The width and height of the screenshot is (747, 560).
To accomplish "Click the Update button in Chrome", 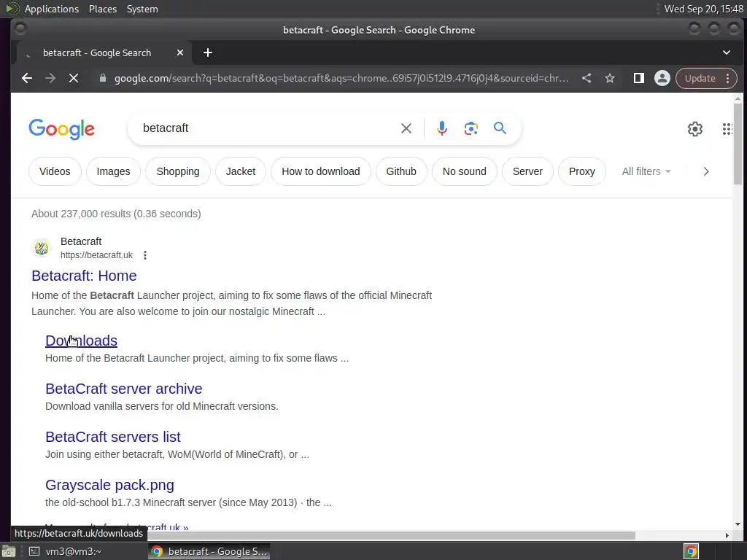I will pos(700,78).
